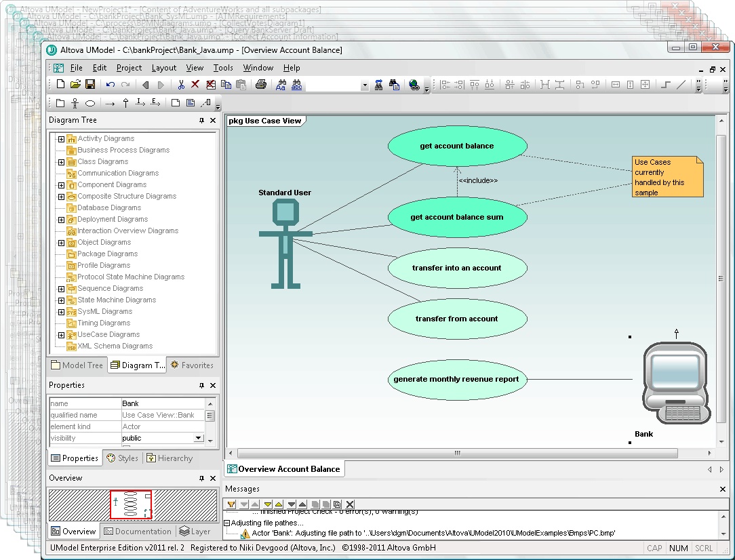Switch to the Model Tree tab
This screenshot has height=560, width=735.
click(x=77, y=365)
